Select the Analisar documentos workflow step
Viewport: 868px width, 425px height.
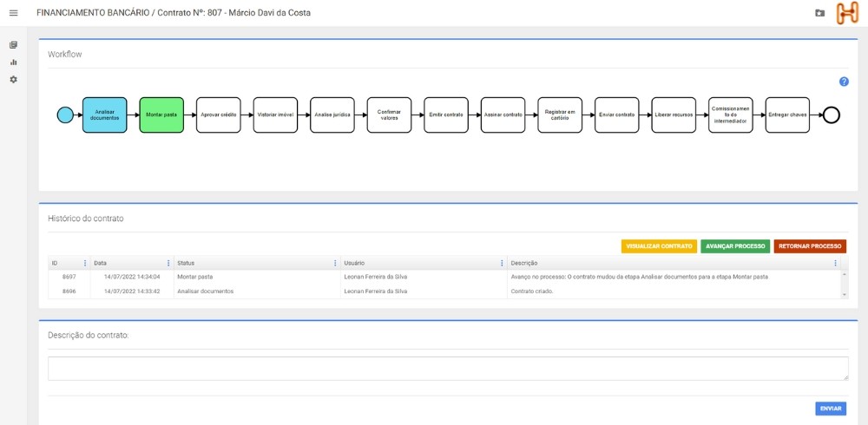105,115
